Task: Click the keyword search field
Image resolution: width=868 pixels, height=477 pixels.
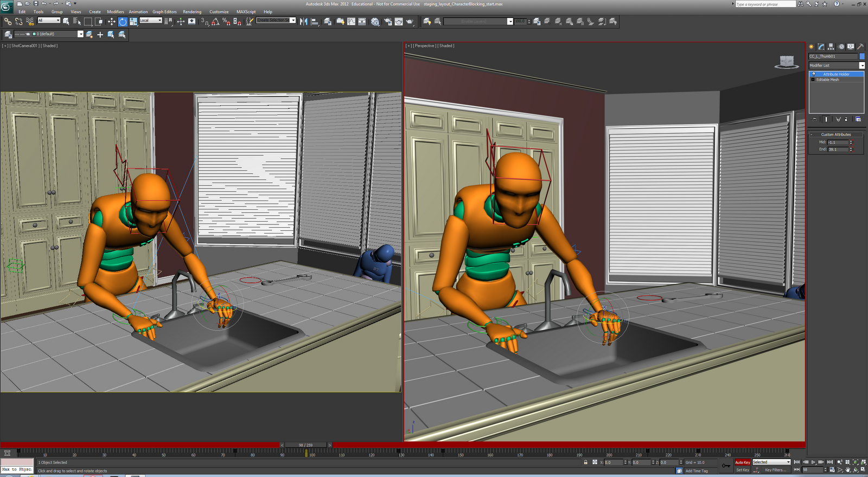Action: click(765, 4)
